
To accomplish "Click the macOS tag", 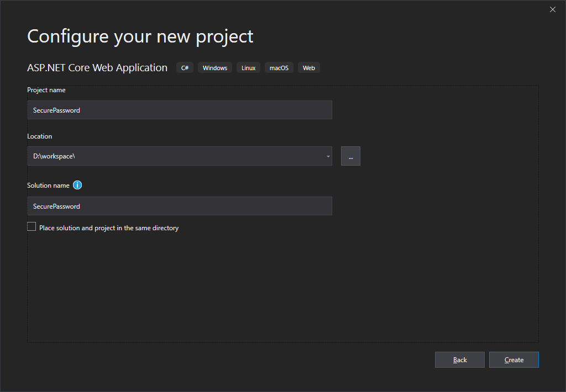I will pyautogui.click(x=279, y=68).
